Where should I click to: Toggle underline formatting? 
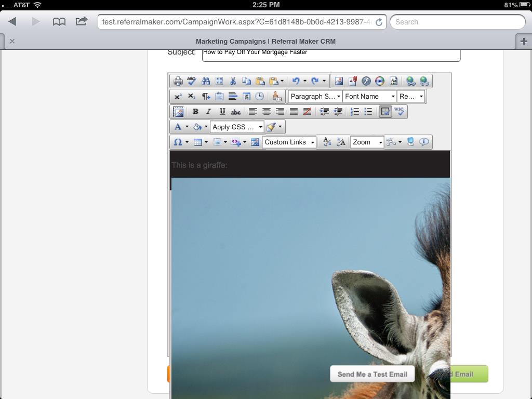click(222, 112)
